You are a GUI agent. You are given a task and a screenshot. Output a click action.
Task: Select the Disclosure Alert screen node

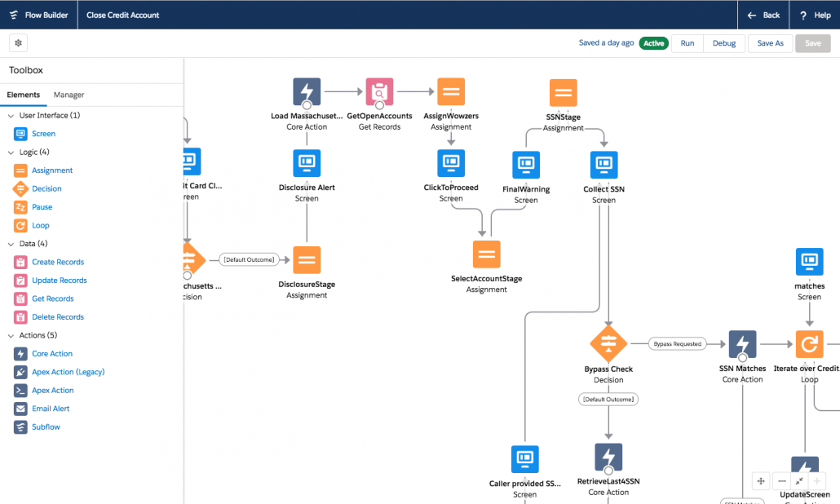306,163
